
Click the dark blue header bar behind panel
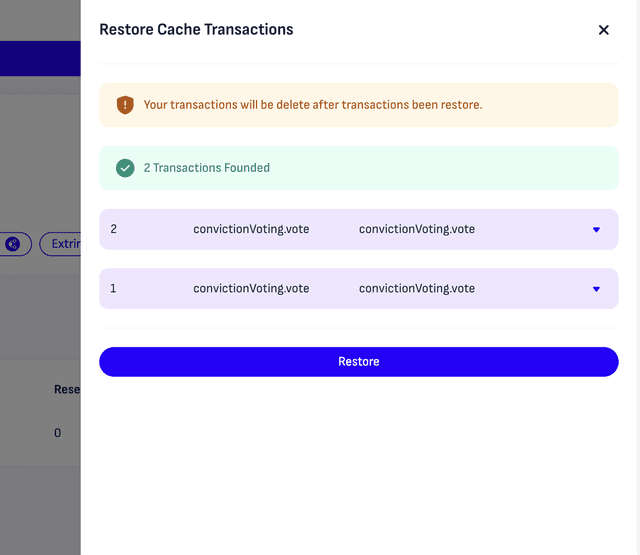[x=40, y=58]
